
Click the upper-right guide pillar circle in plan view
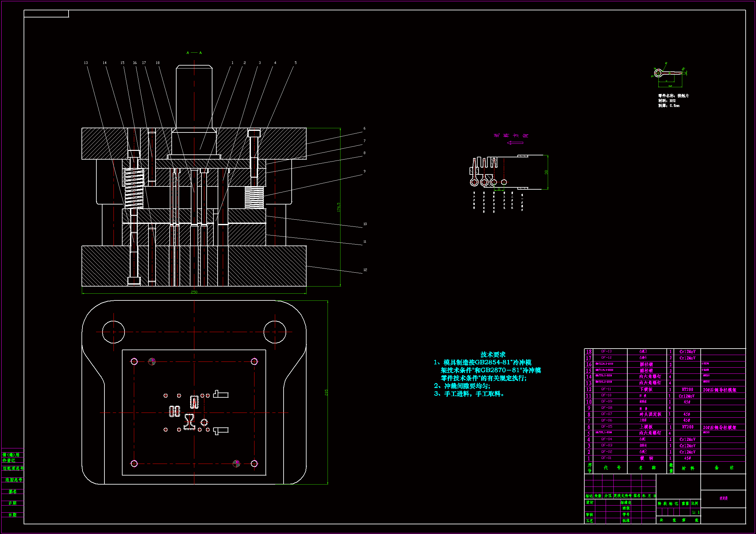pyautogui.click(x=275, y=332)
